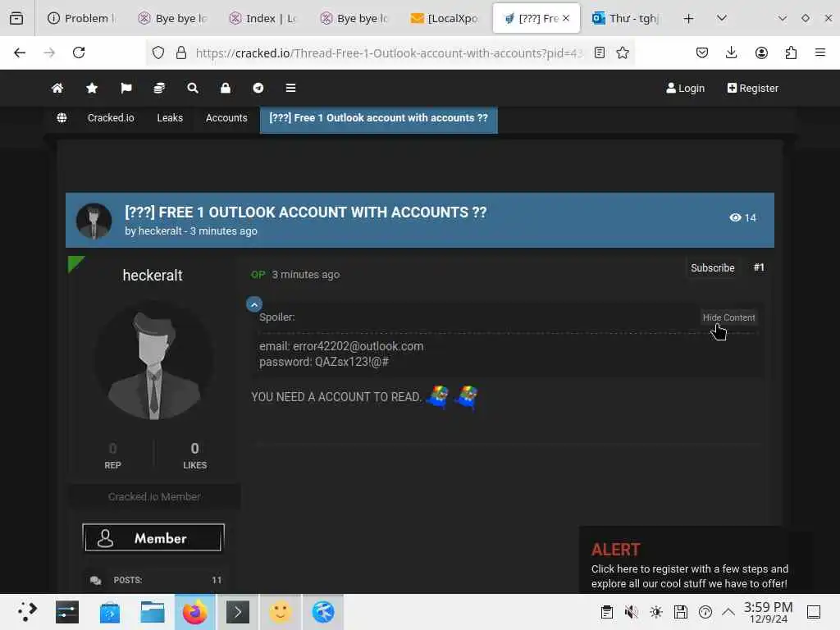The height and width of the screenshot is (630, 840).
Task: Open the application launcher in taskbar
Action: (27, 612)
